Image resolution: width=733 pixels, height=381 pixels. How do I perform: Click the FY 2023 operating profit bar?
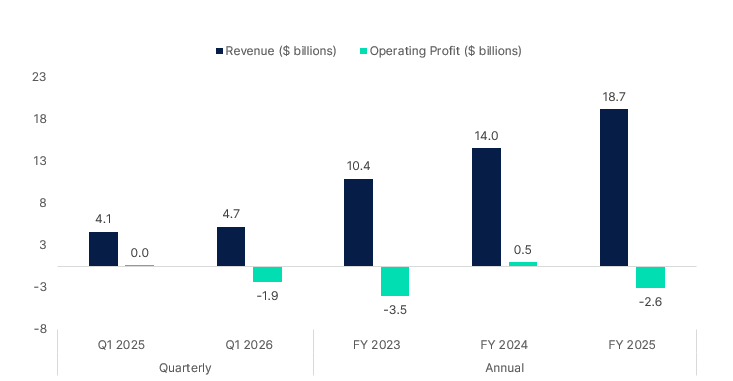pyautogui.click(x=395, y=281)
